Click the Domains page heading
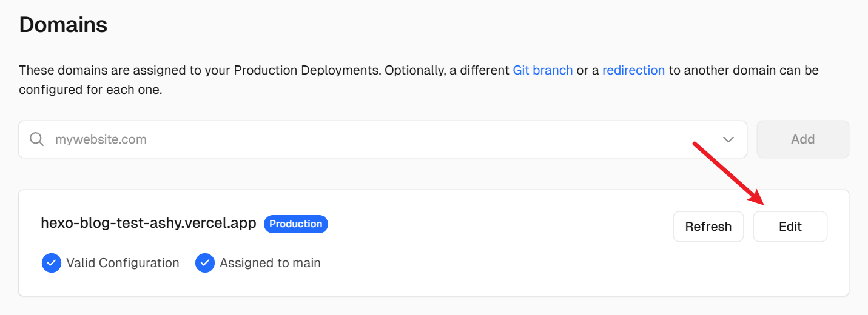The width and height of the screenshot is (868, 315). [x=63, y=25]
